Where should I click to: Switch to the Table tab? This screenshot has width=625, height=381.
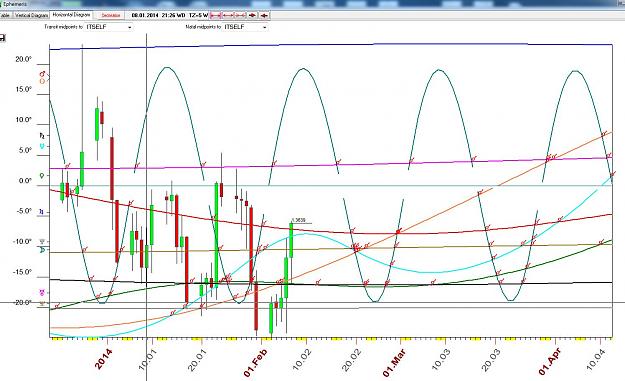click(x=5, y=15)
